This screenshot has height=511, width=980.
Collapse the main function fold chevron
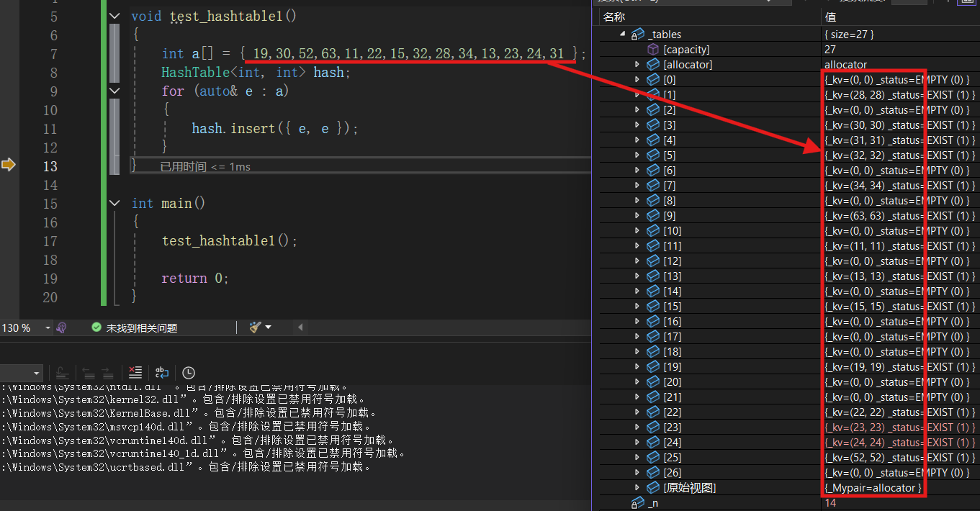(x=114, y=203)
